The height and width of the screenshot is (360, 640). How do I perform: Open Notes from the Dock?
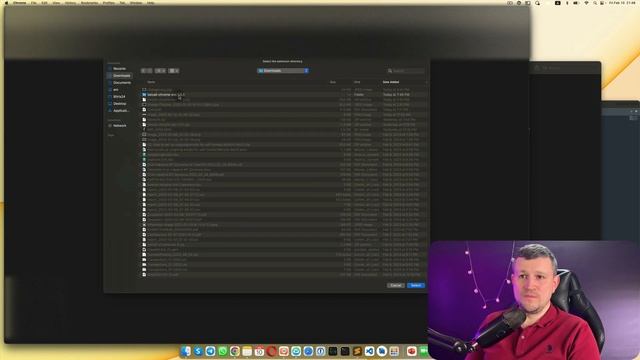point(247,351)
